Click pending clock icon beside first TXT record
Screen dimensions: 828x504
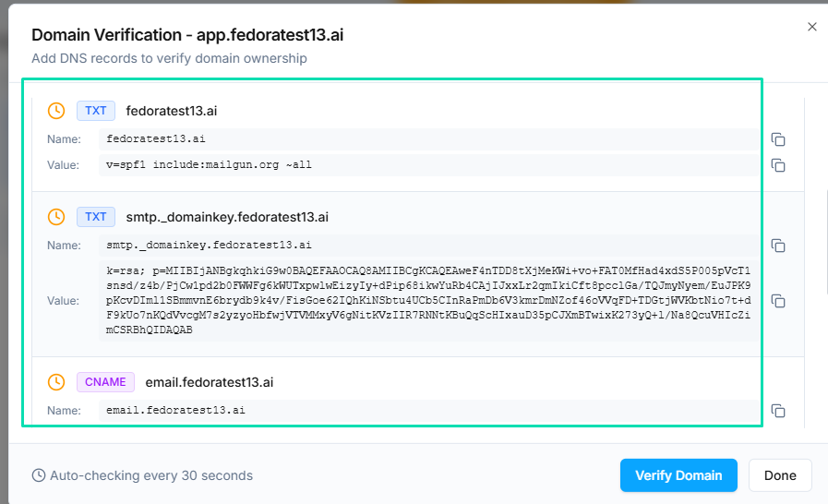click(56, 111)
